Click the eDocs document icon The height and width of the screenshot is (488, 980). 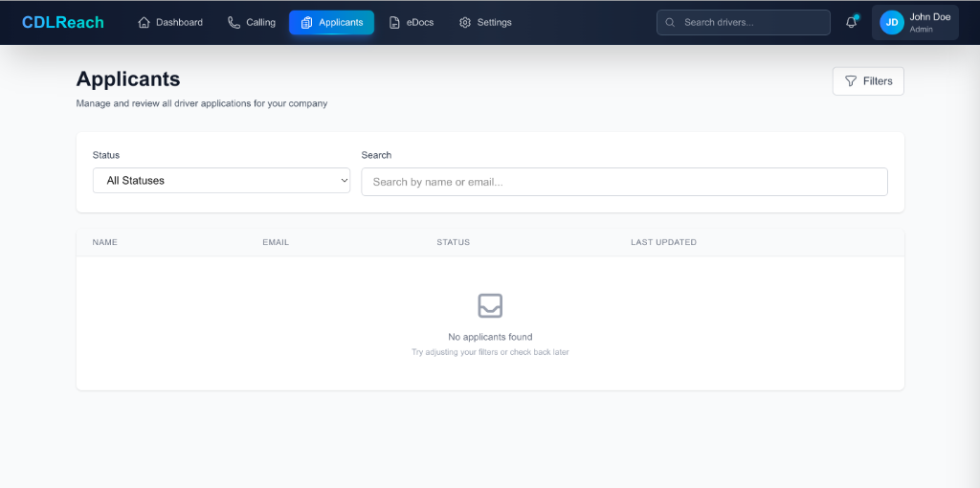394,22
